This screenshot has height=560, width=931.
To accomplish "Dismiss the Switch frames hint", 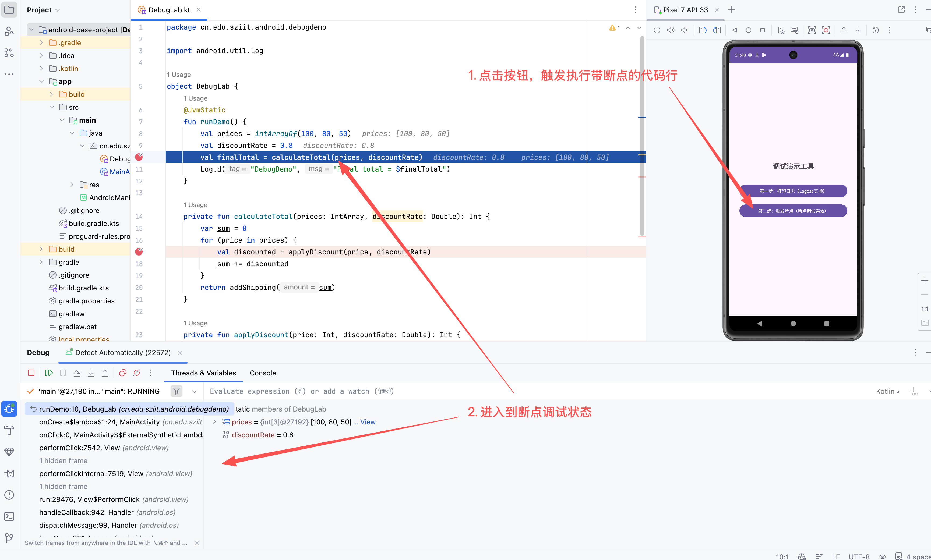I will click(197, 543).
